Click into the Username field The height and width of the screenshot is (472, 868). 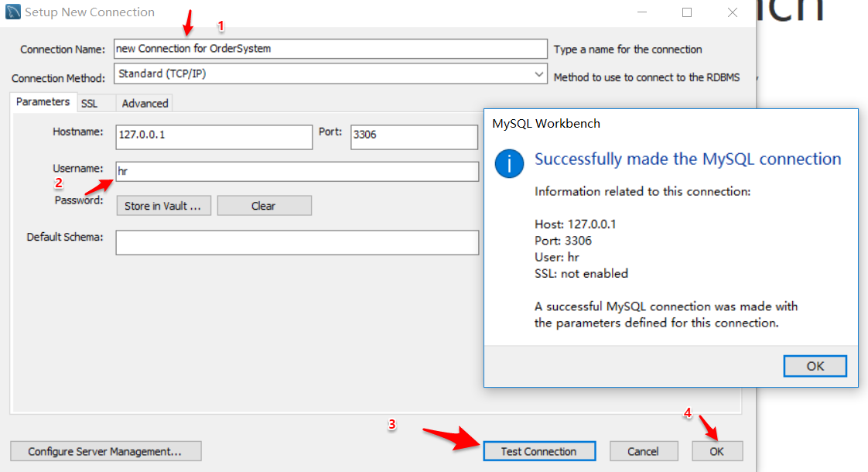click(x=297, y=171)
